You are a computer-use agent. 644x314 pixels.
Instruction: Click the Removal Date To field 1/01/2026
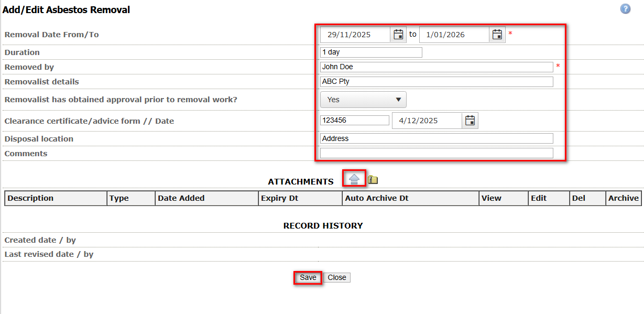[454, 35]
